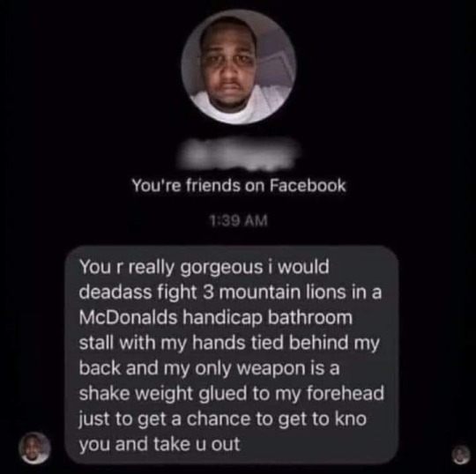Select the gray incoming message bubble
476x474 pixels.
coord(232,355)
